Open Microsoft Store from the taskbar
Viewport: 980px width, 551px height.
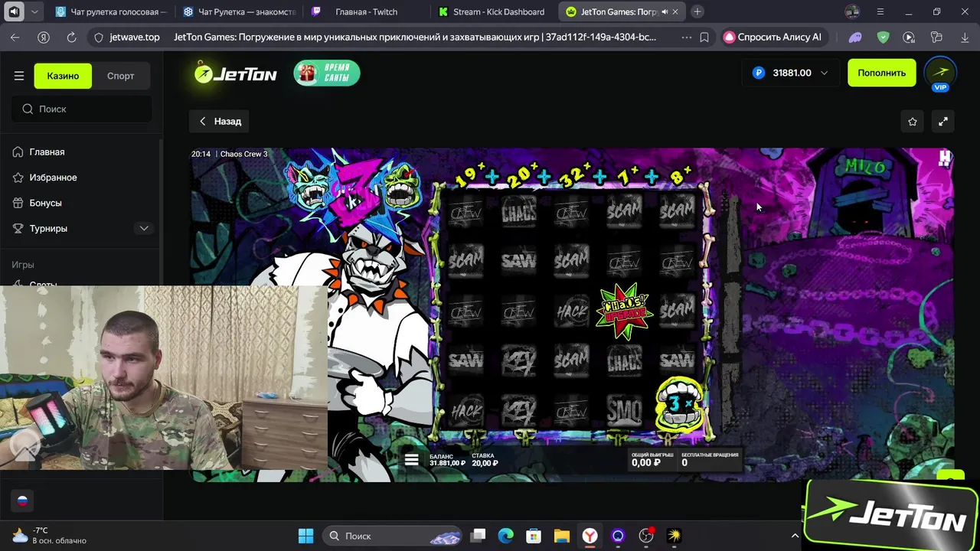point(534,536)
